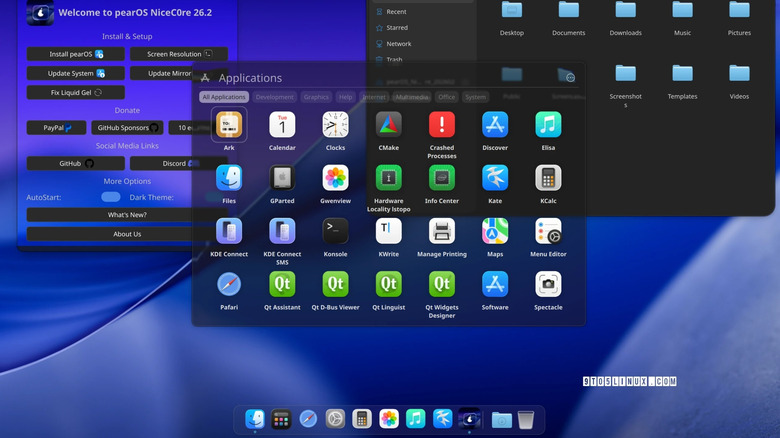Switch to System category tab

[476, 97]
